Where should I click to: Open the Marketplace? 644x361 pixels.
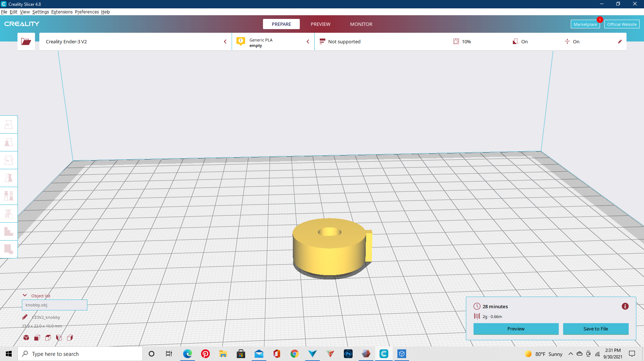[x=585, y=24]
